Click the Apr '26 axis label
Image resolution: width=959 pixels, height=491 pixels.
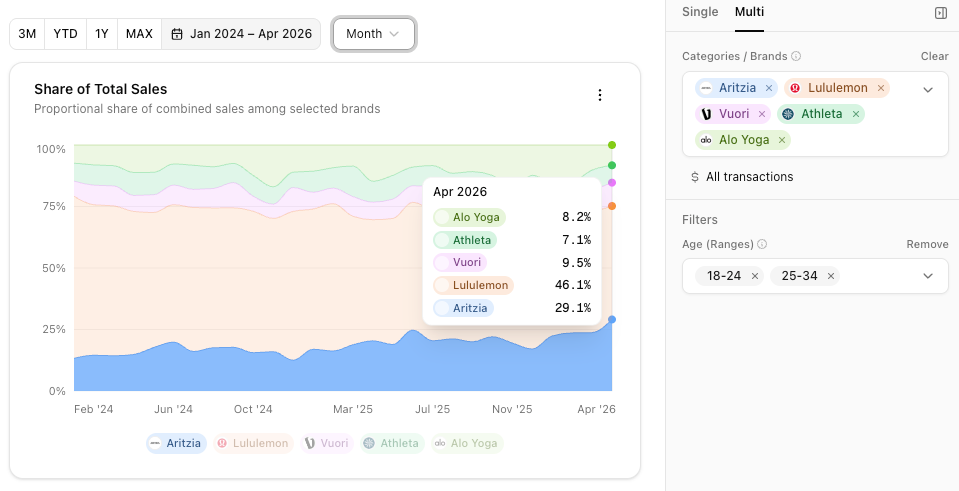click(596, 409)
